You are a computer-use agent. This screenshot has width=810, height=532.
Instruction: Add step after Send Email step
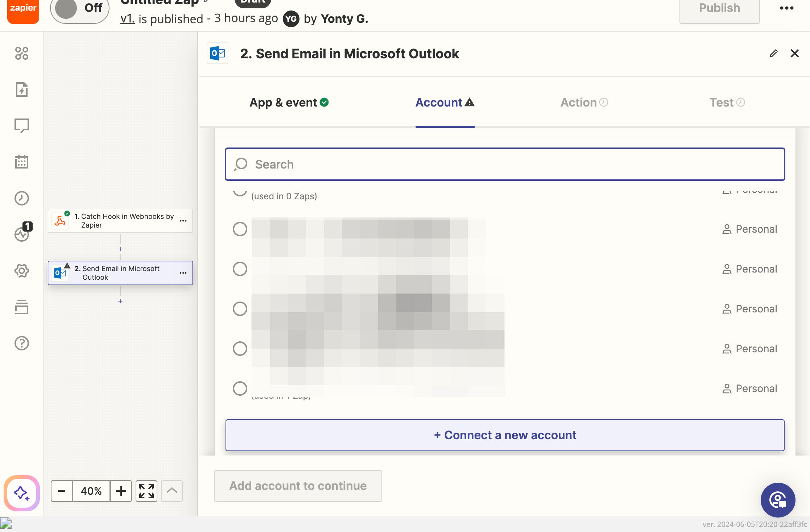click(120, 301)
